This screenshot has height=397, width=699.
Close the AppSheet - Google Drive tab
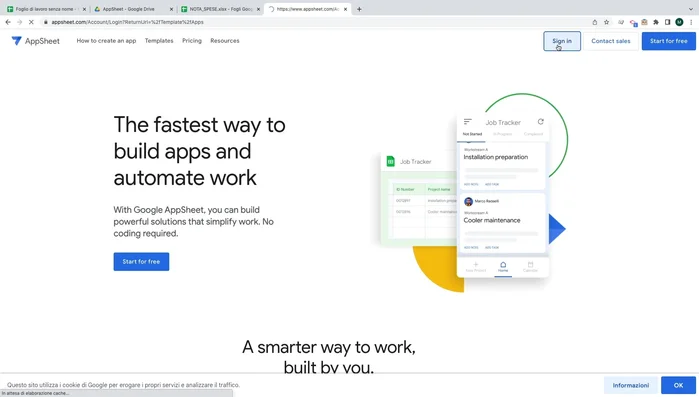pyautogui.click(x=171, y=9)
